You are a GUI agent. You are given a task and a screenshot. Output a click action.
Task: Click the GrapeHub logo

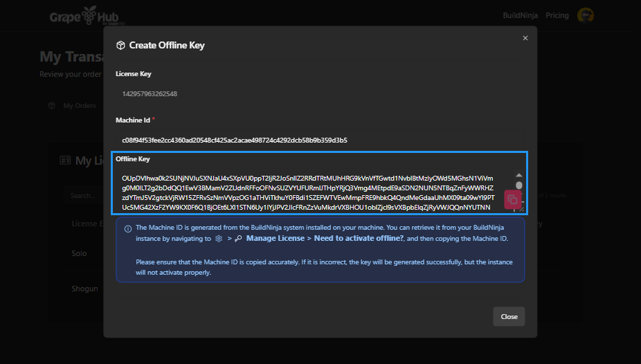87,16
